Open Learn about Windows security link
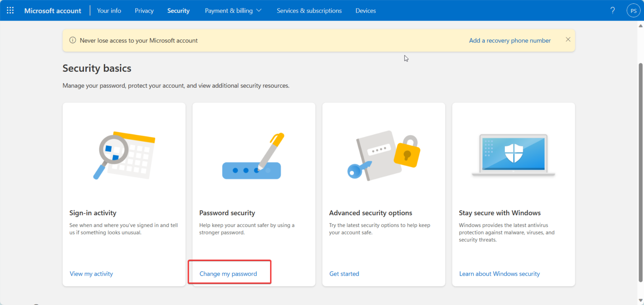 [x=499, y=274]
